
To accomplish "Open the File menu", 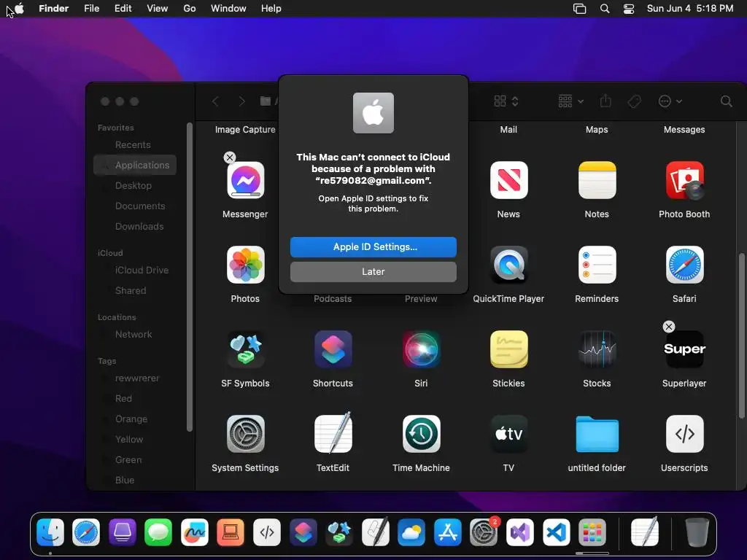I will click(91, 8).
